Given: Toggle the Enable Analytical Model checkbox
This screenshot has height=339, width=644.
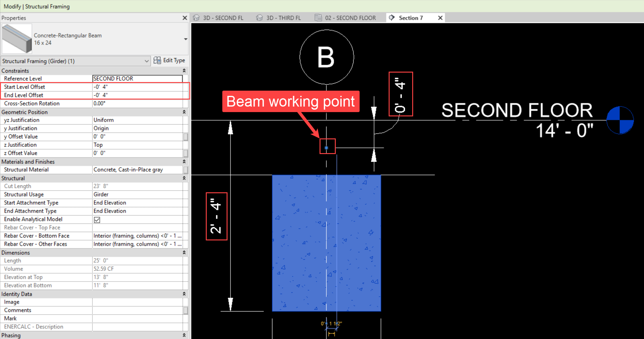Looking at the screenshot, I should 97,220.
